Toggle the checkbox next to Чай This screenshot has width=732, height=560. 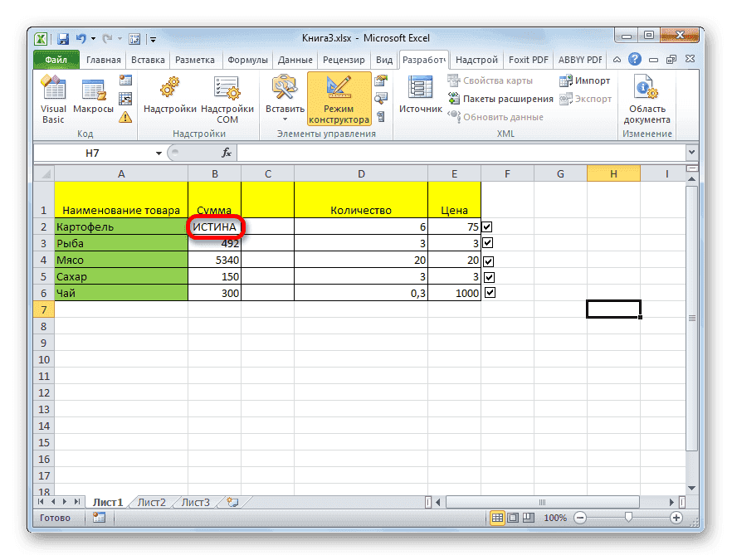click(489, 292)
